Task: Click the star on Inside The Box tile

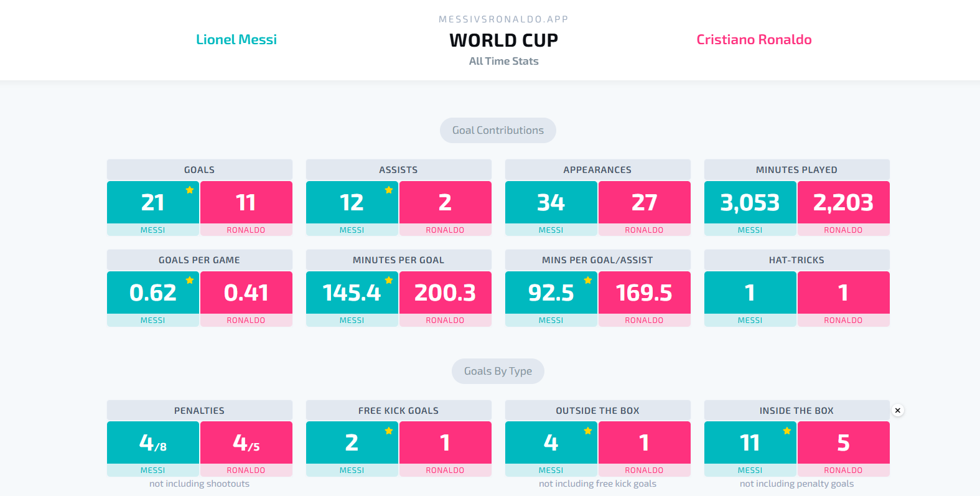Action: [x=787, y=431]
